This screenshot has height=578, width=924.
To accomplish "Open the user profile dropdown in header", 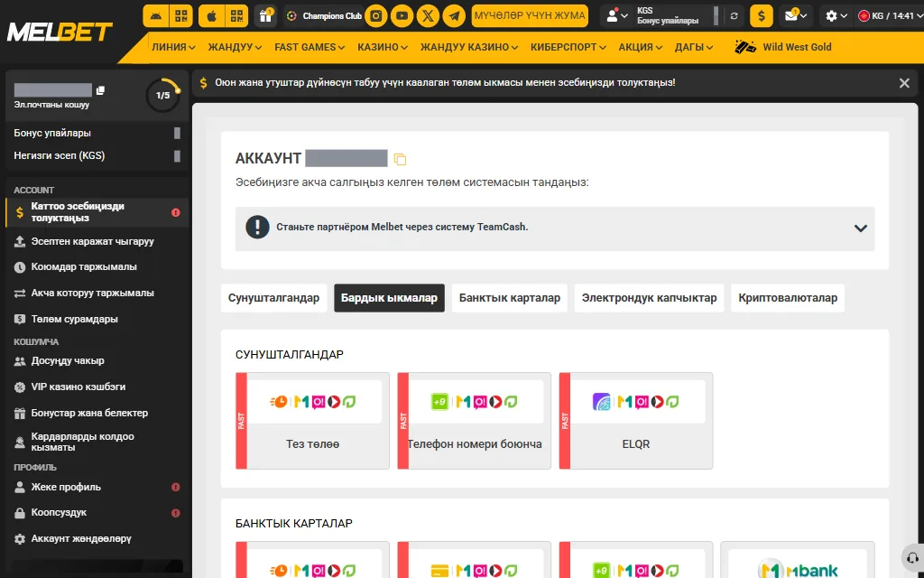I will [x=617, y=16].
